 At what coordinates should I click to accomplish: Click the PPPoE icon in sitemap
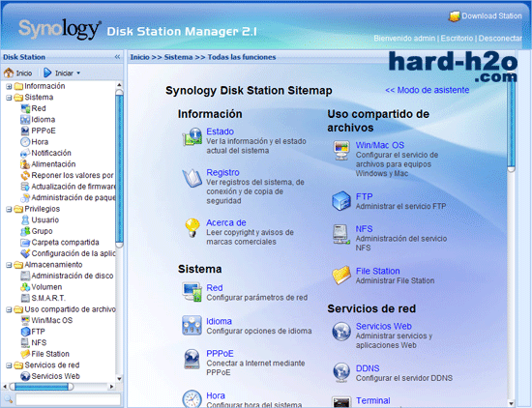(192, 359)
